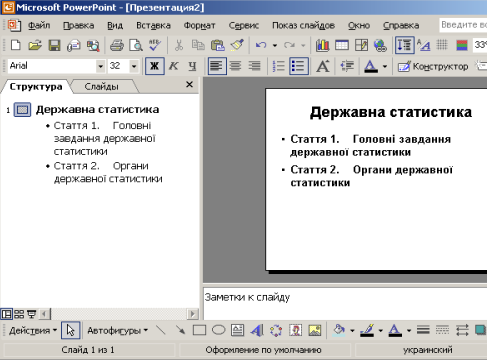The height and width of the screenshot is (360, 487).
Task: Start slide show from view button
Action: 31,314
